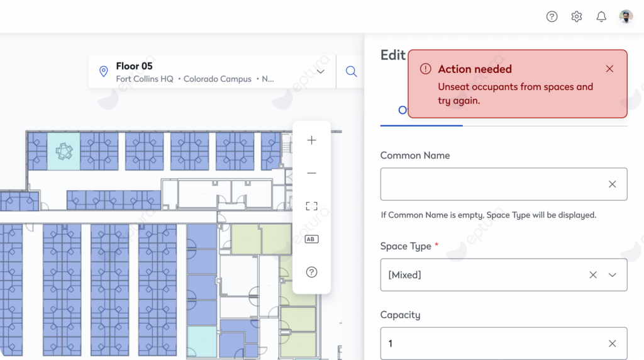Clear the Space Type [Mixed] selection
The image size is (644, 360).
click(592, 275)
